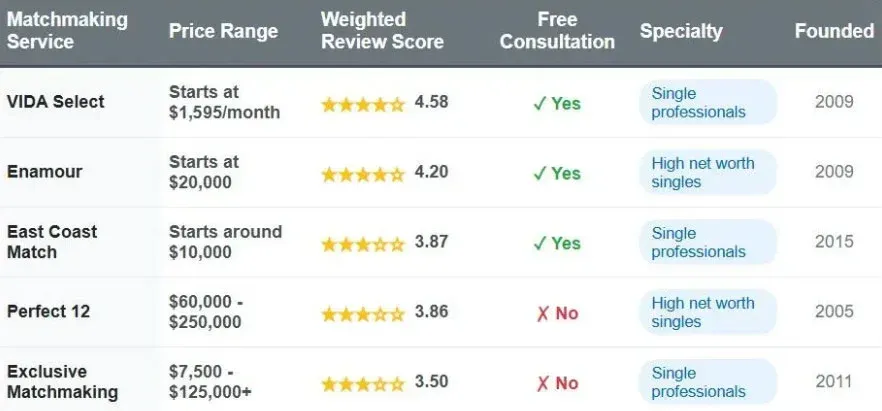Click the VIDA Select star rating icons

[362, 104]
